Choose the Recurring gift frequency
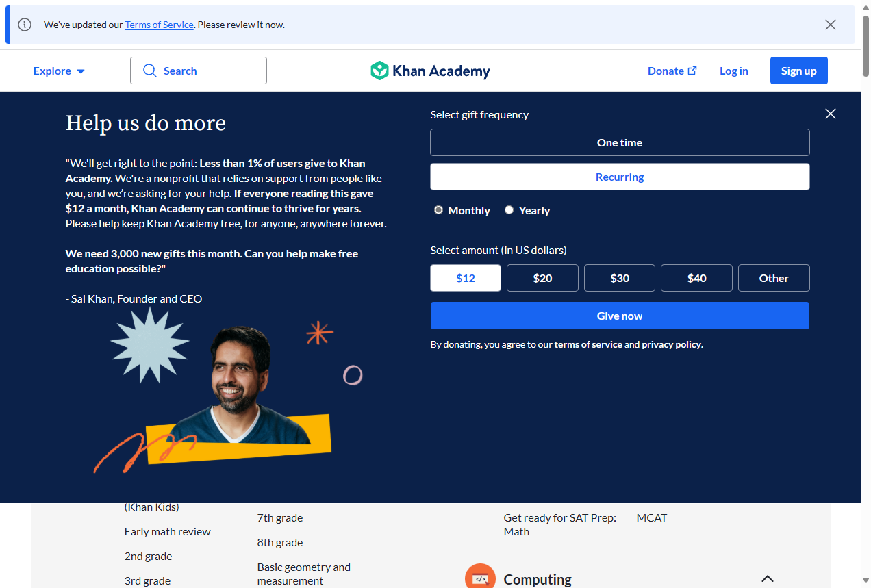The width and height of the screenshot is (871, 588). (619, 177)
